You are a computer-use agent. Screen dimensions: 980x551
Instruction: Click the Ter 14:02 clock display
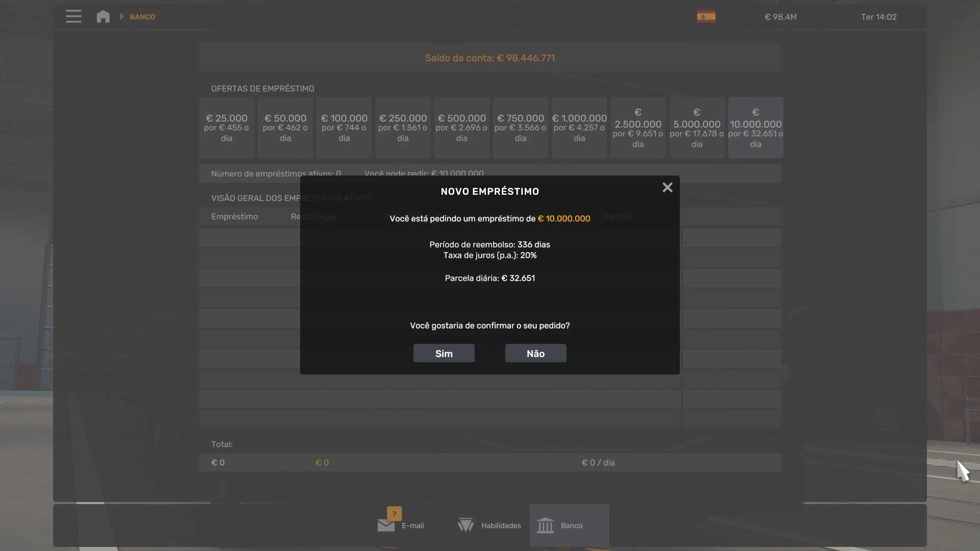click(x=878, y=17)
